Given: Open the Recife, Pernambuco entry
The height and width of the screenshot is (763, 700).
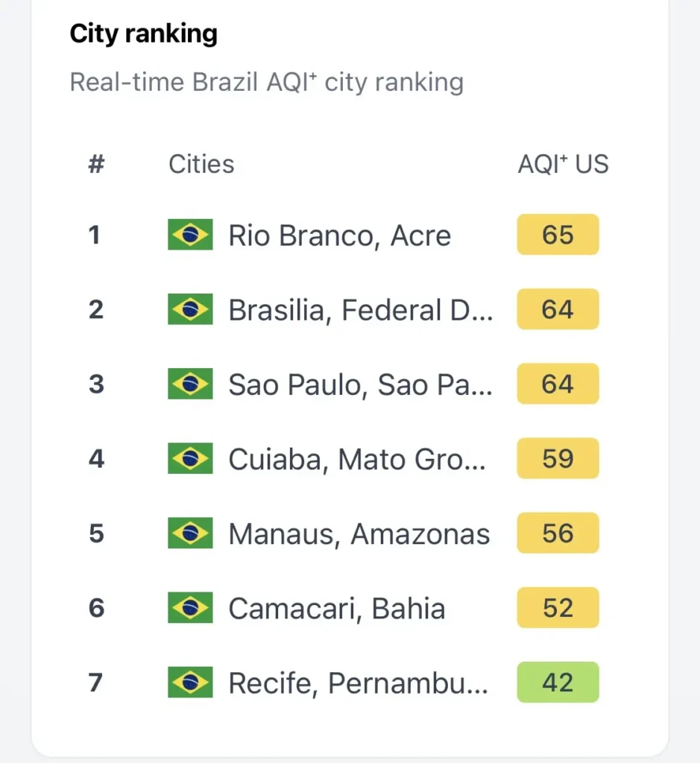Looking at the screenshot, I should 358,683.
